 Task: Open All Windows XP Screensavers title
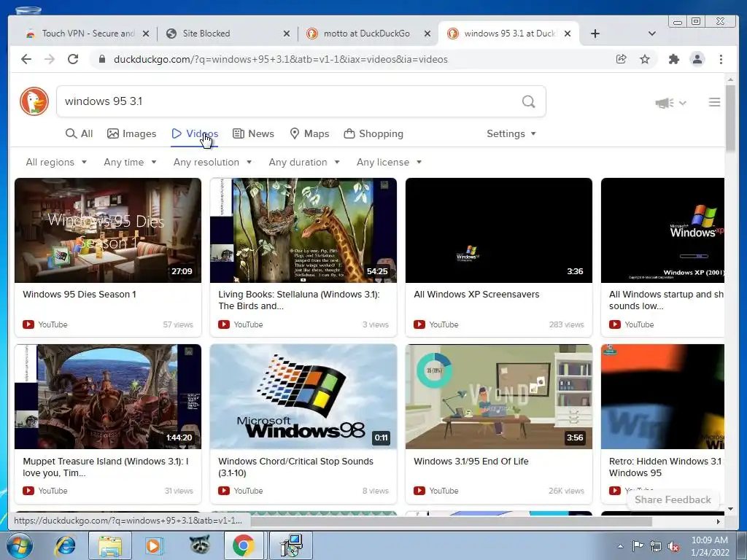pyautogui.click(x=476, y=295)
